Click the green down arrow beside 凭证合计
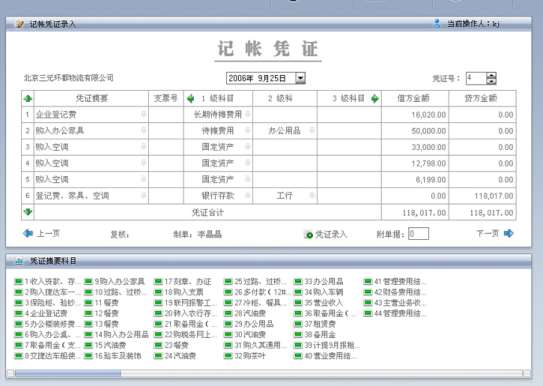The width and height of the screenshot is (543, 386). [x=28, y=212]
